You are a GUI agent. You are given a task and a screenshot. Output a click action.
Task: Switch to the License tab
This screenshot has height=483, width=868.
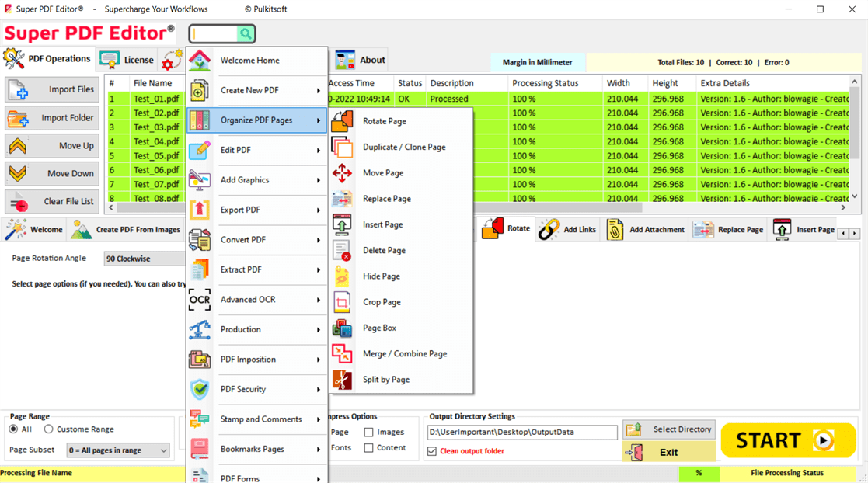tap(127, 60)
